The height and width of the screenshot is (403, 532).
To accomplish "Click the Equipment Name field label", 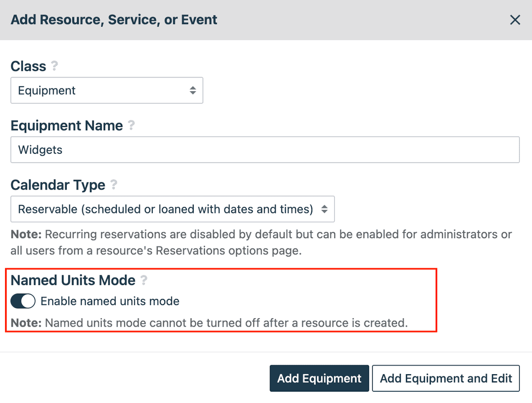I will point(67,125).
